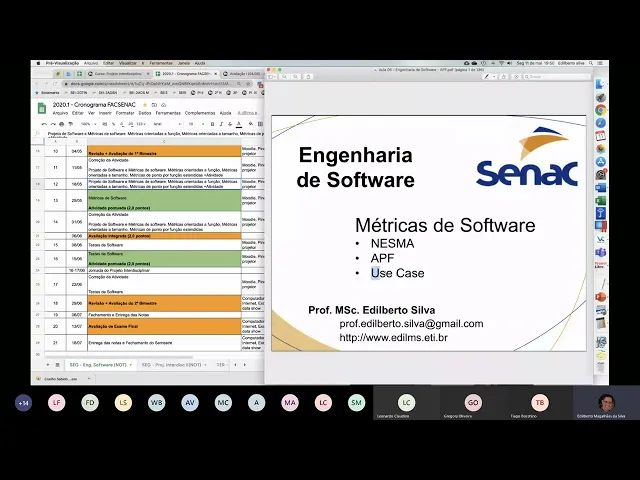Select Leonardo Claudino participant tile

tap(406, 403)
